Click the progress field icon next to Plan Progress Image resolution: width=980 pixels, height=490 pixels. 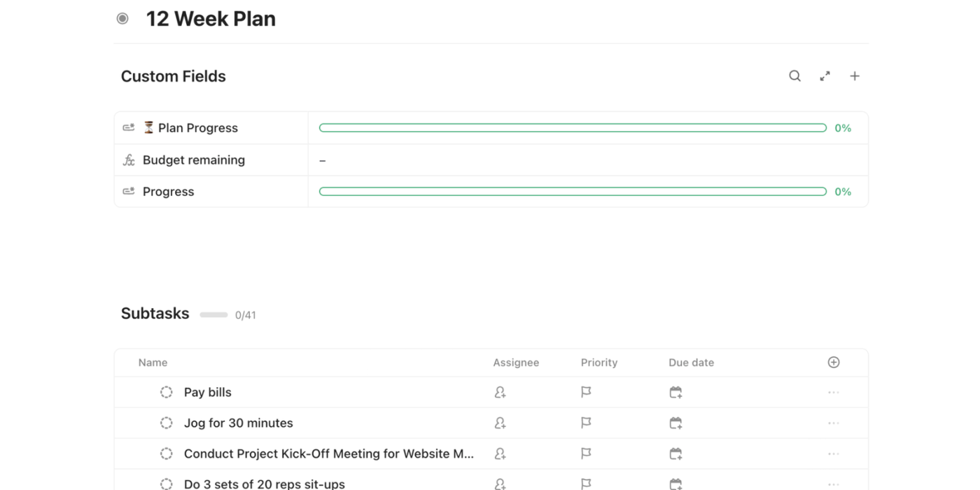[x=128, y=127]
